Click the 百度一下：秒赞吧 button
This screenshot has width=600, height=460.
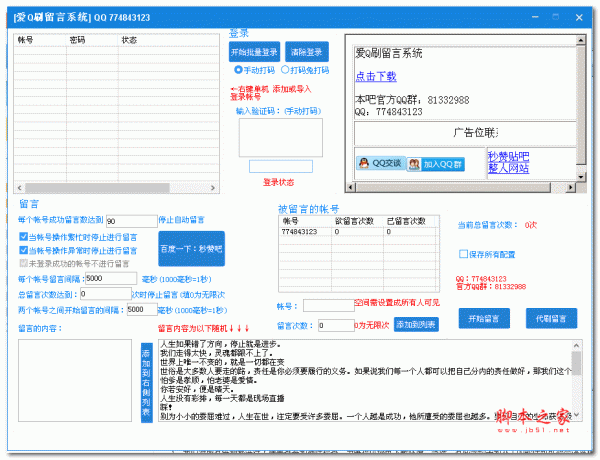tap(191, 249)
